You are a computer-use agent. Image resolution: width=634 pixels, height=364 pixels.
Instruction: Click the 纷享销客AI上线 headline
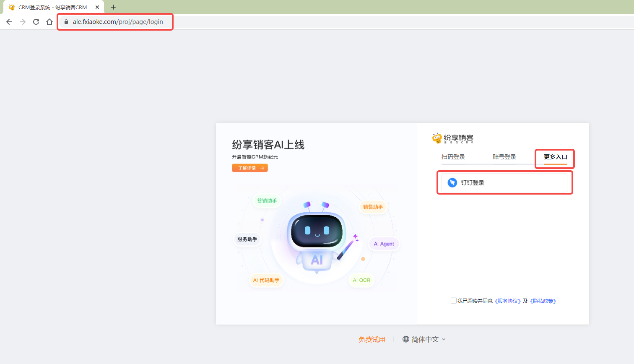268,145
